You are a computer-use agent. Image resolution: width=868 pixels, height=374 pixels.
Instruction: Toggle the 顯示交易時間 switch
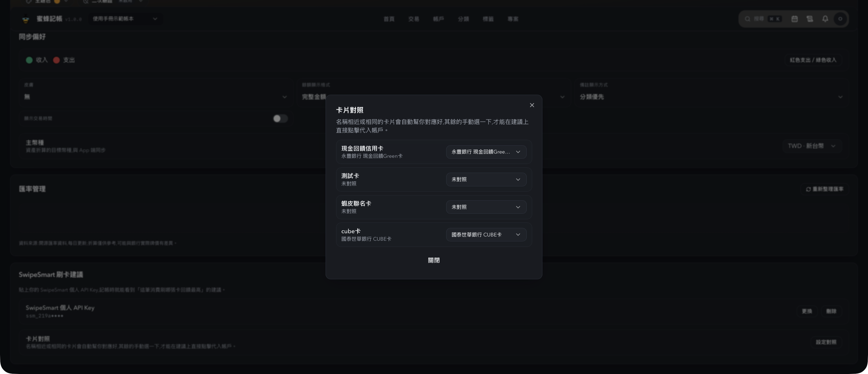point(280,119)
